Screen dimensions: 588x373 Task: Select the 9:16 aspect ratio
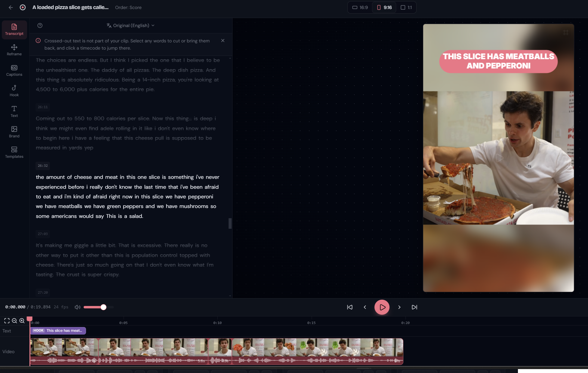(384, 8)
